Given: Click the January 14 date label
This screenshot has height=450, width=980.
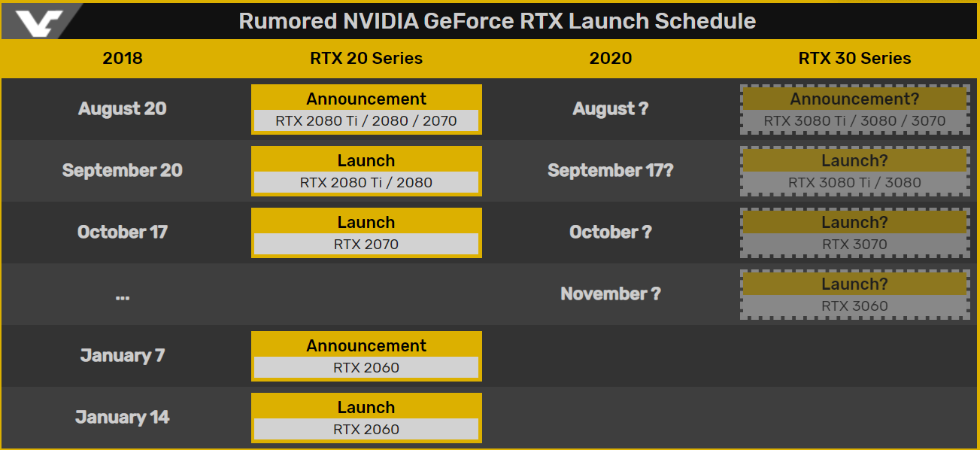Looking at the screenshot, I should (x=123, y=417).
